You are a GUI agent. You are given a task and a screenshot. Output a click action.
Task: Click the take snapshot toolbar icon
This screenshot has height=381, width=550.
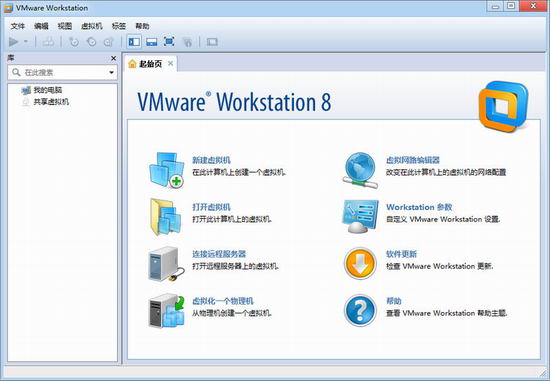(x=74, y=42)
